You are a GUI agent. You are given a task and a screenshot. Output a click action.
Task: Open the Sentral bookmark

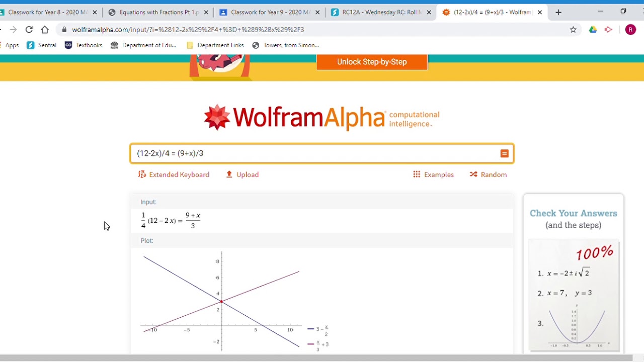coord(41,45)
